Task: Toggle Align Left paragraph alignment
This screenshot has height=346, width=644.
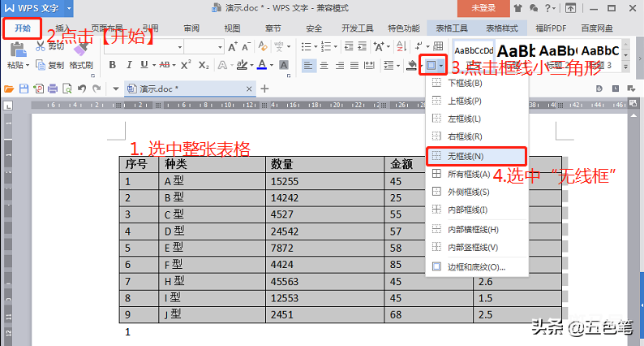Action: [x=308, y=66]
